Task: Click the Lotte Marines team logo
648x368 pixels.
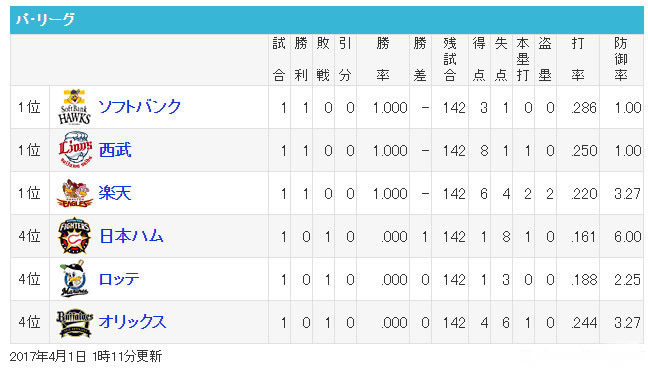Action: 74,279
